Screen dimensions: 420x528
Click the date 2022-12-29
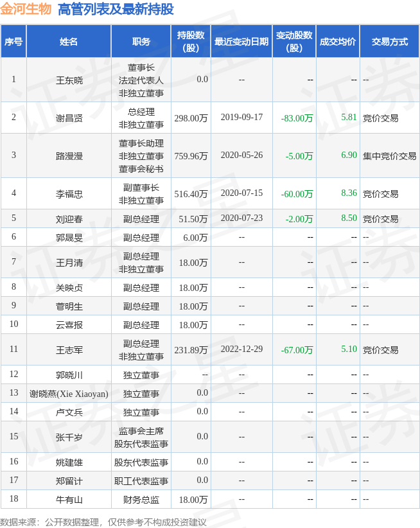(241, 349)
